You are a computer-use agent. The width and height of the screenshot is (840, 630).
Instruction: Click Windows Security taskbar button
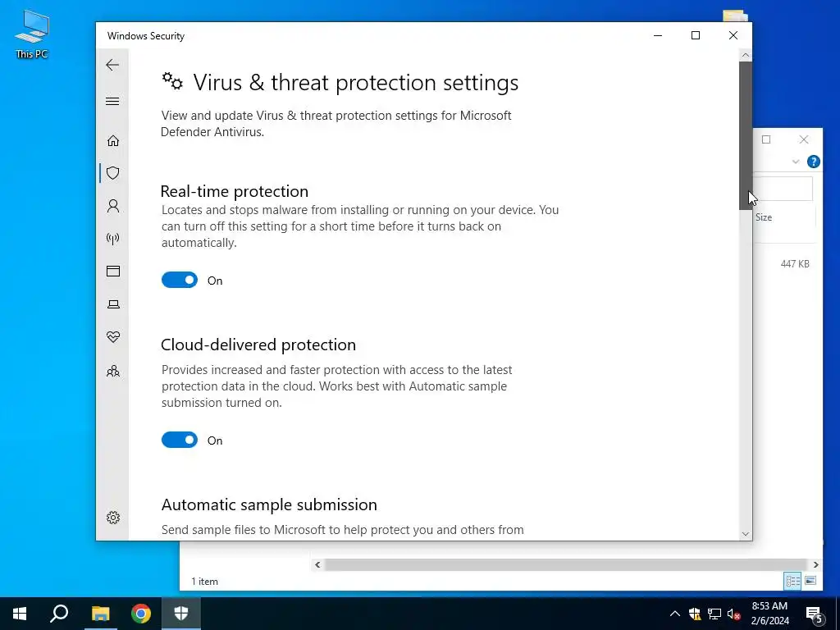181,614
